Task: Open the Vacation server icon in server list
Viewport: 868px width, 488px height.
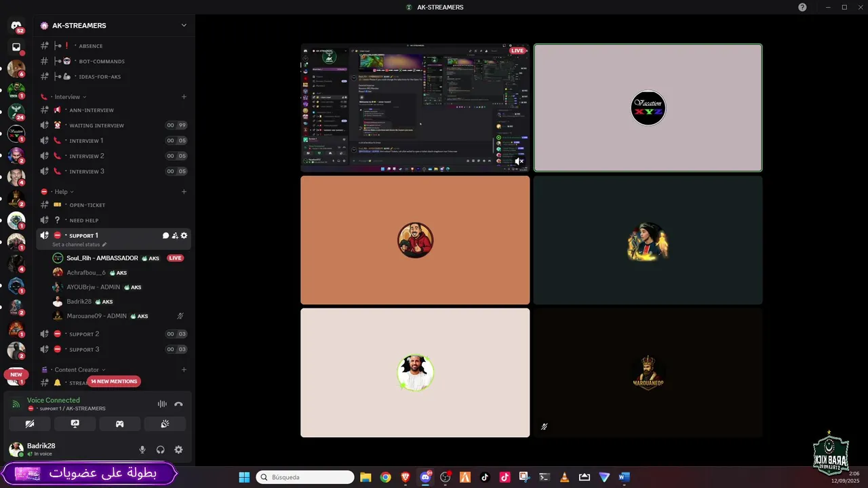Action: tap(16, 133)
